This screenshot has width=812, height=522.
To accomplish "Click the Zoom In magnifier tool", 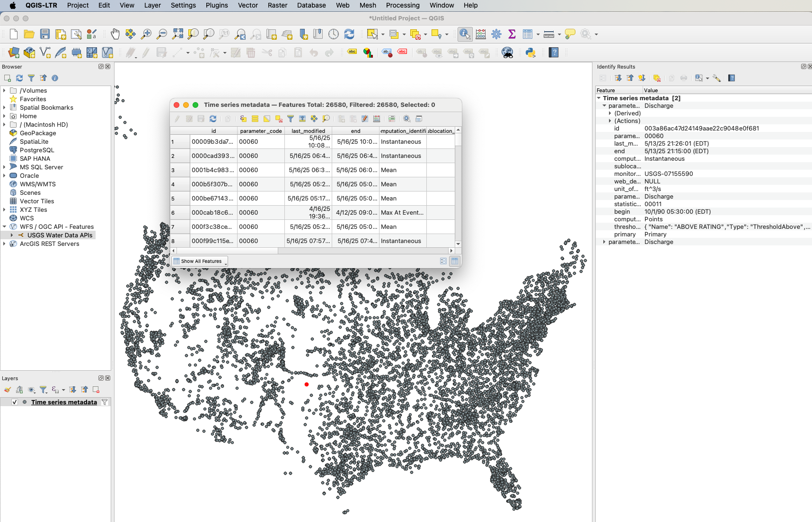I will tap(146, 34).
